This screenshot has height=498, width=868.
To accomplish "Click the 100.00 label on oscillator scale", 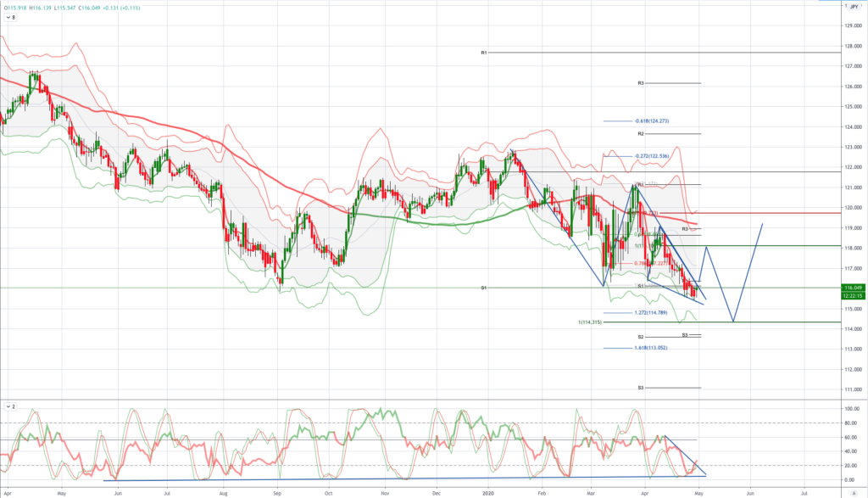I will [850, 408].
